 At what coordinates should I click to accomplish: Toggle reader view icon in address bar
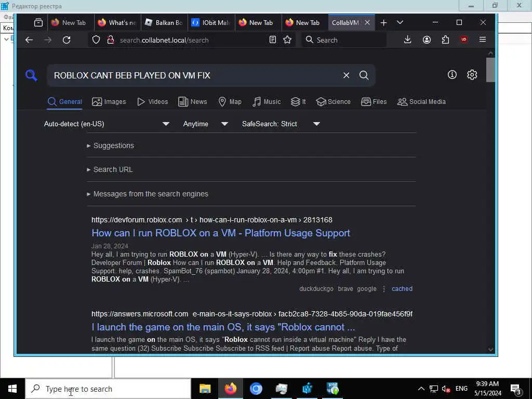click(272, 39)
